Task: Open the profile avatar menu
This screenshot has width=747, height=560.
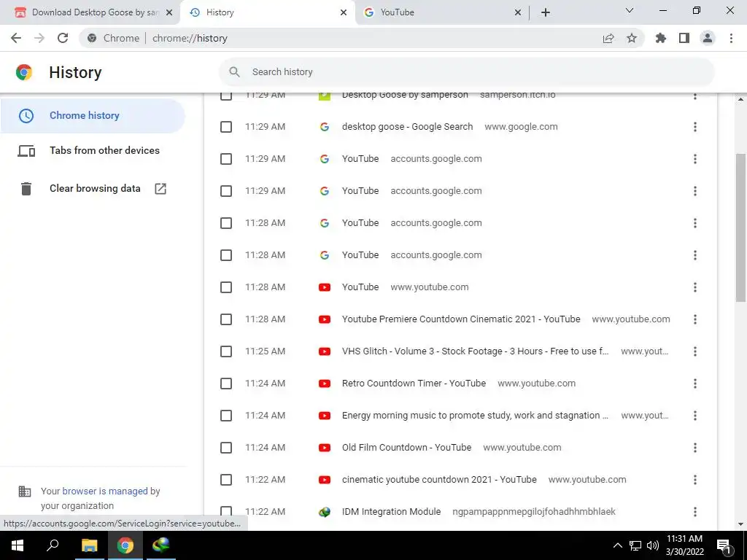Action: tap(708, 38)
